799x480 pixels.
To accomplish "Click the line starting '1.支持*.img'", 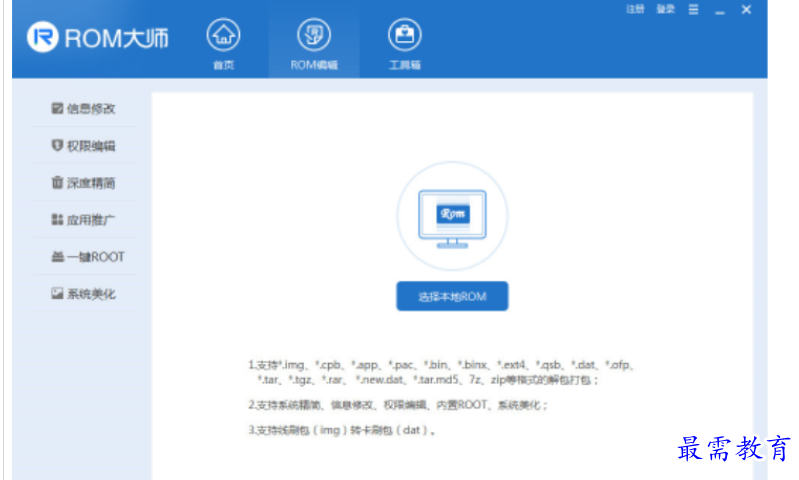I will coord(441,365).
